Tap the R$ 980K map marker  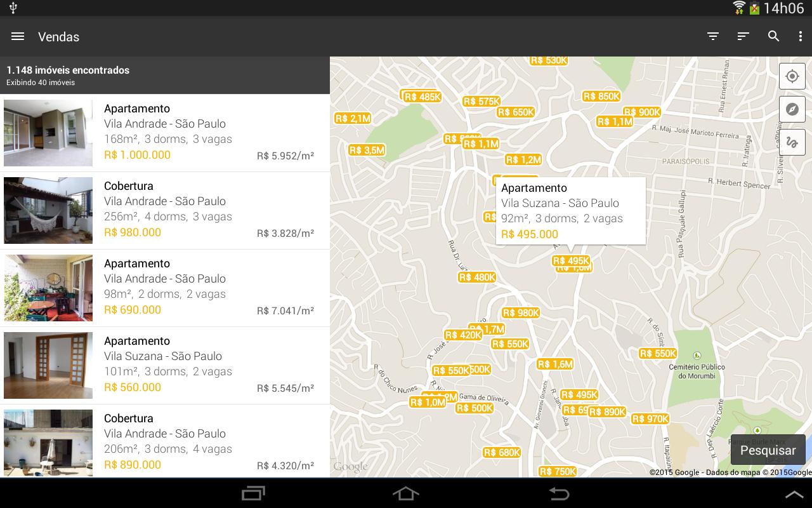(x=521, y=312)
